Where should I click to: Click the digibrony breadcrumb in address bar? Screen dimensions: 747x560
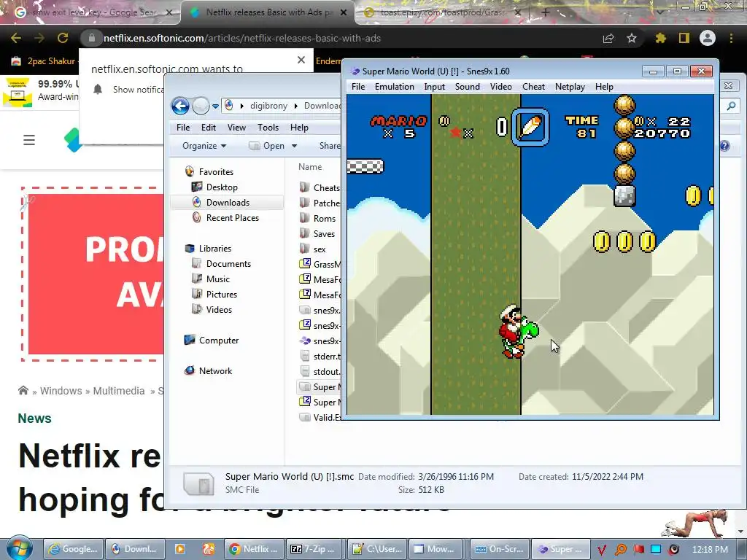[x=268, y=106]
